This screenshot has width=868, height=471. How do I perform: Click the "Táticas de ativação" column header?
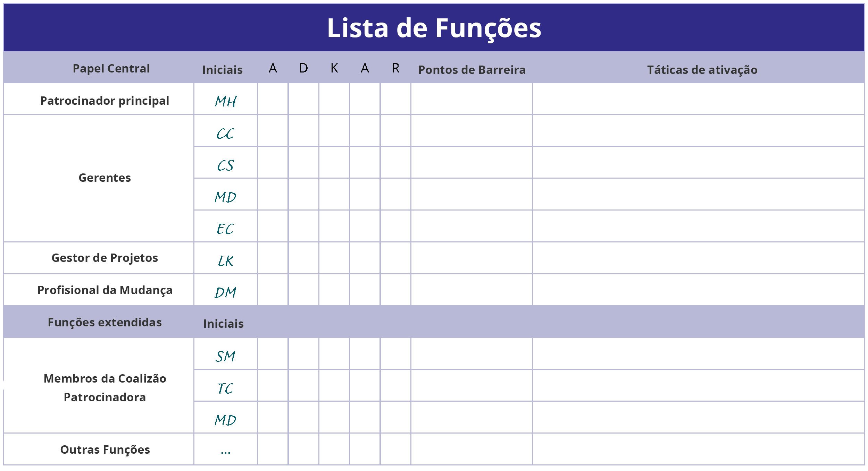pyautogui.click(x=702, y=70)
